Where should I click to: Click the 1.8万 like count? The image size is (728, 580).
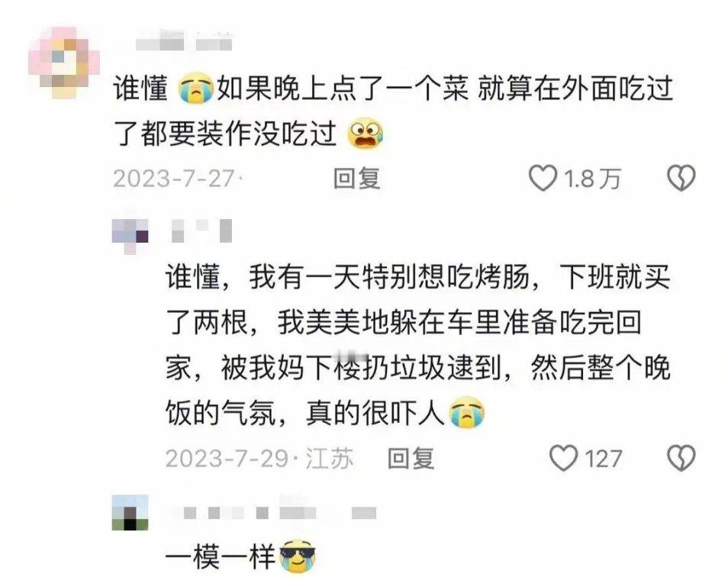pos(592,179)
